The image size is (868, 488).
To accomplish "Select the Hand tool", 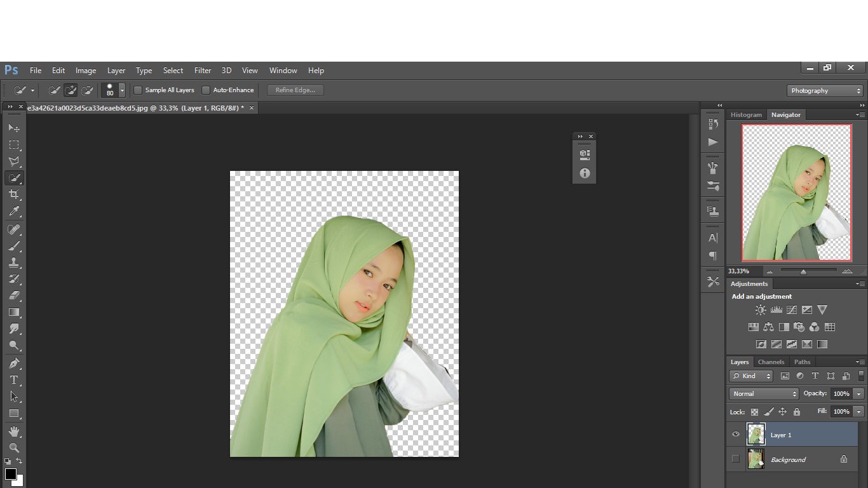I will (x=14, y=431).
